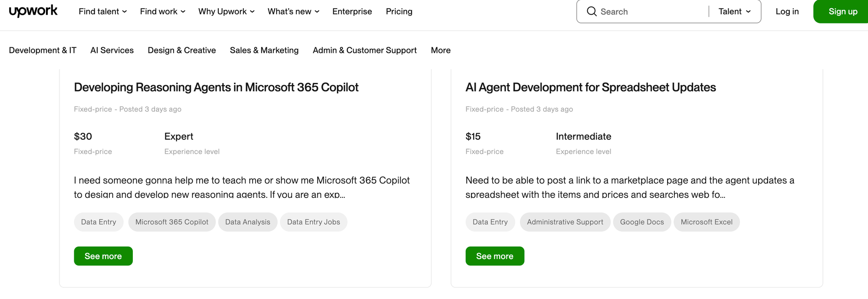Open the More categories menu
The height and width of the screenshot is (299, 868).
click(x=441, y=50)
